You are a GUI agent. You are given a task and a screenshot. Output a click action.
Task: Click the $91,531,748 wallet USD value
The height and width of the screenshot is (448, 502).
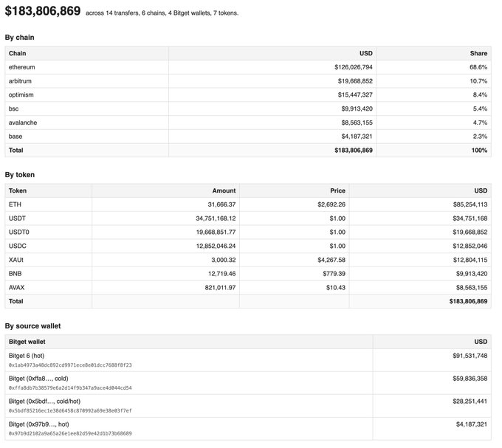(470, 356)
